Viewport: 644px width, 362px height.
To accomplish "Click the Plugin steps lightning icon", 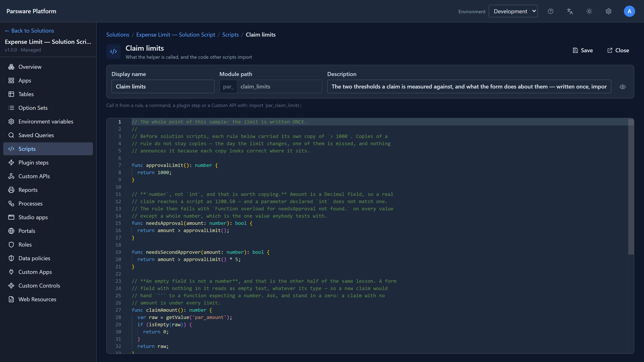I will point(11,162).
